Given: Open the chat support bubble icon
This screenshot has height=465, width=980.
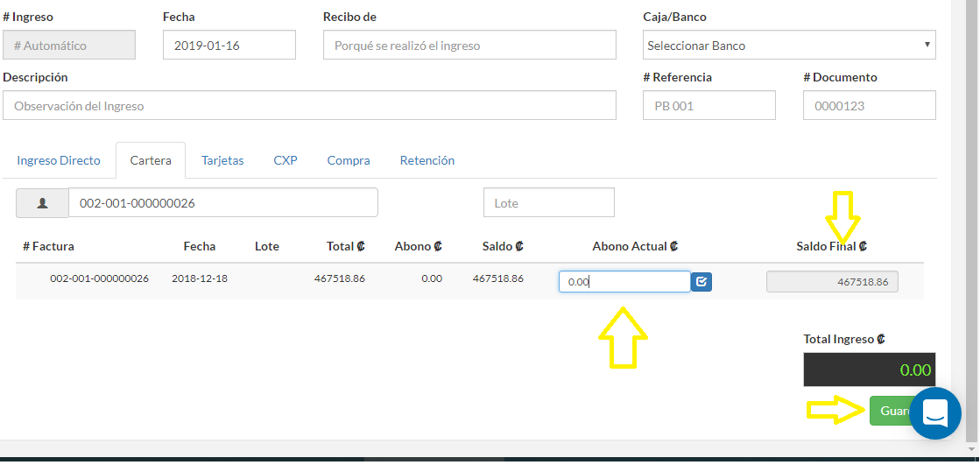Looking at the screenshot, I should click(934, 412).
